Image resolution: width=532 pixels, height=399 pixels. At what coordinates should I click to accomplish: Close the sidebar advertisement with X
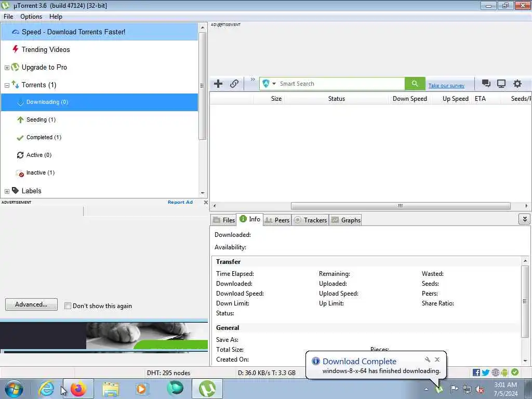206,202
